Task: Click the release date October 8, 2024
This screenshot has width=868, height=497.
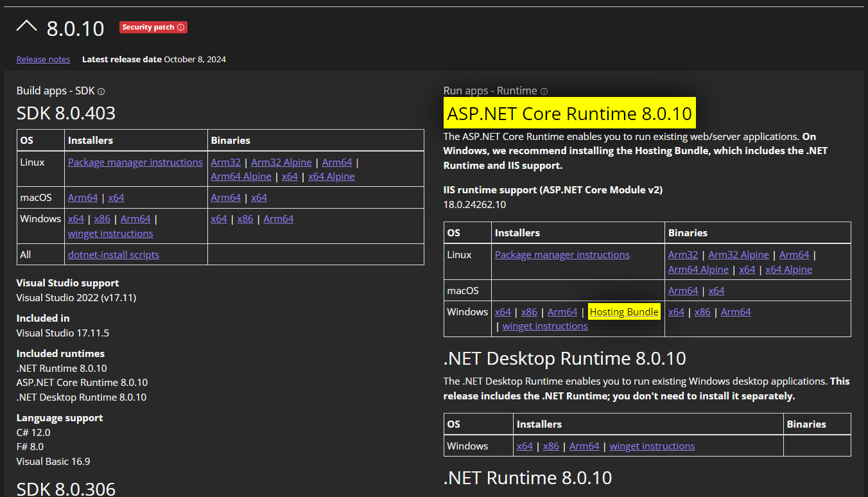Action: pyautogui.click(x=195, y=59)
